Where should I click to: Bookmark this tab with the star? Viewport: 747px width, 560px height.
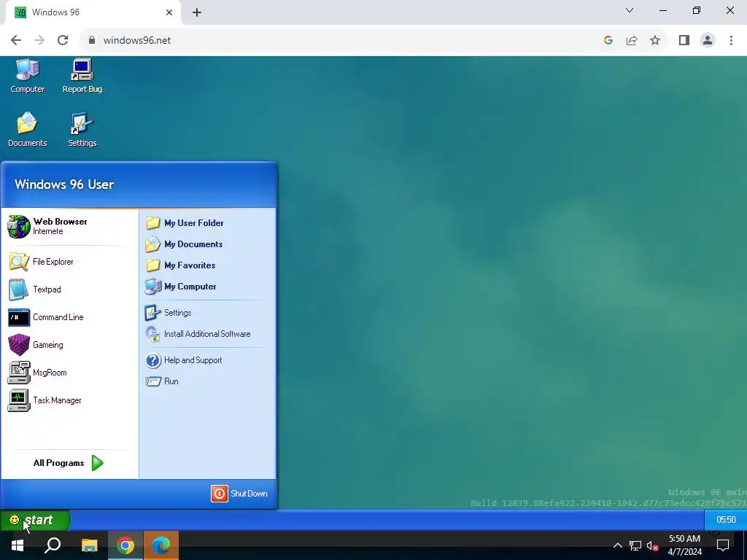point(655,40)
